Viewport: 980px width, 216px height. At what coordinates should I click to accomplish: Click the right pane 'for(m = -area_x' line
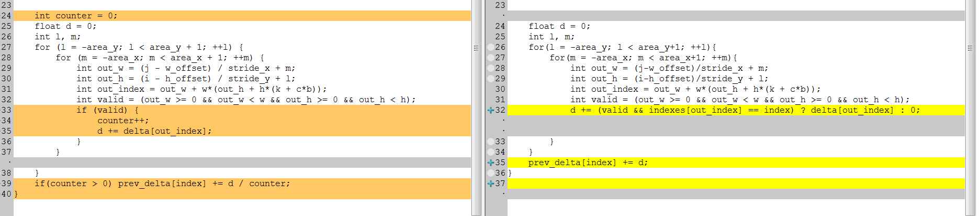tap(643, 58)
